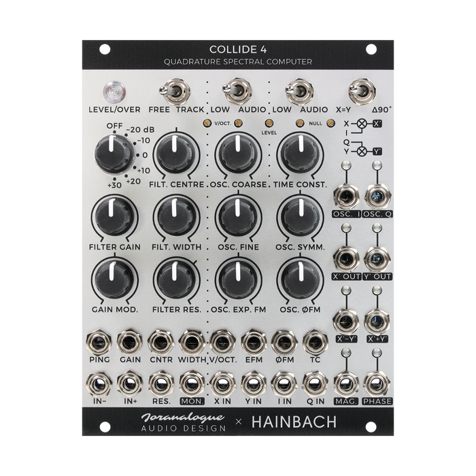
Task: Flip the right LOW/AUDIO switch
Action: [x=300, y=90]
